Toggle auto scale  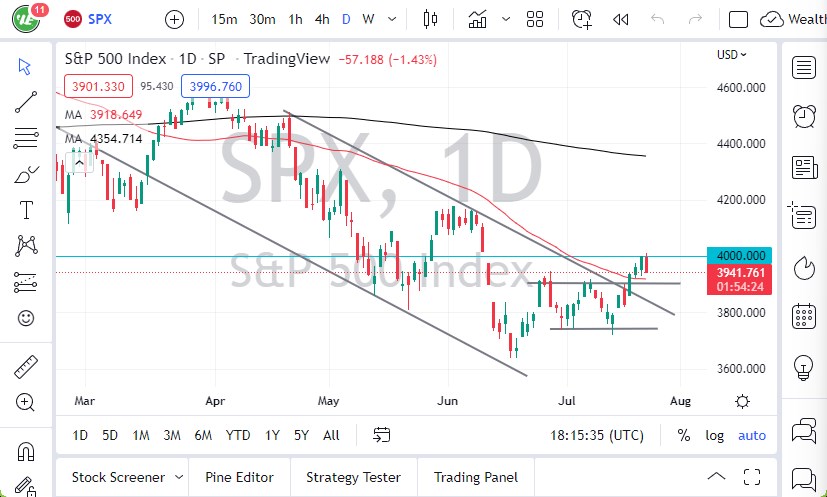pyautogui.click(x=752, y=435)
